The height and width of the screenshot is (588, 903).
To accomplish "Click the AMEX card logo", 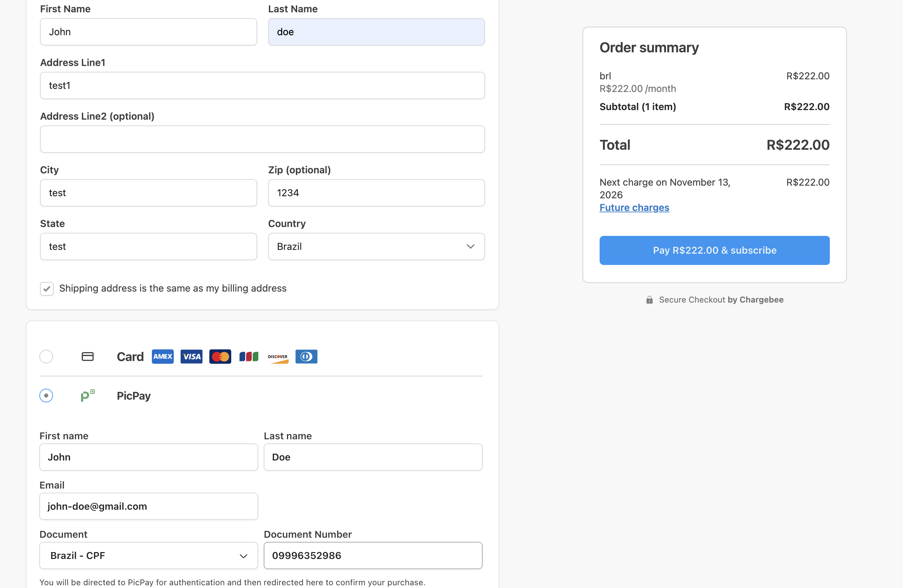I will [x=163, y=356].
